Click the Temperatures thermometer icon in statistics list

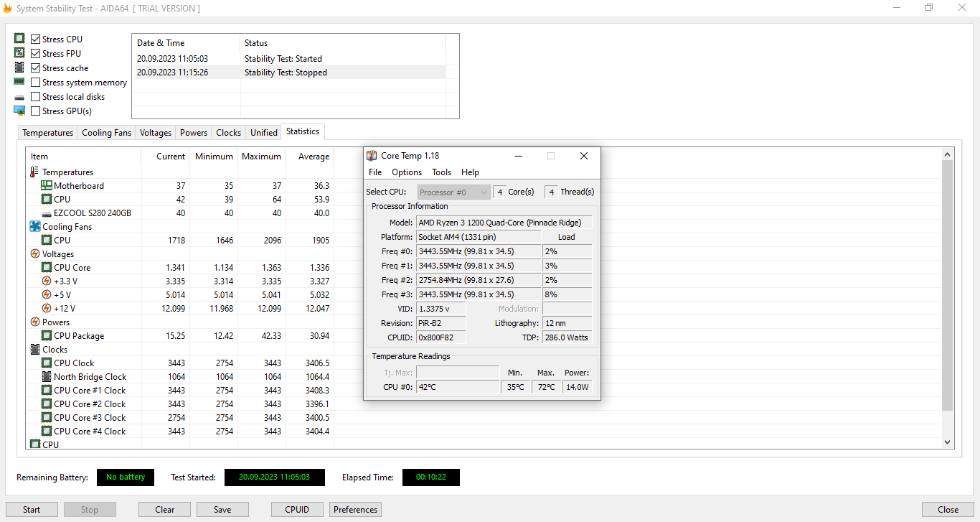(x=34, y=172)
